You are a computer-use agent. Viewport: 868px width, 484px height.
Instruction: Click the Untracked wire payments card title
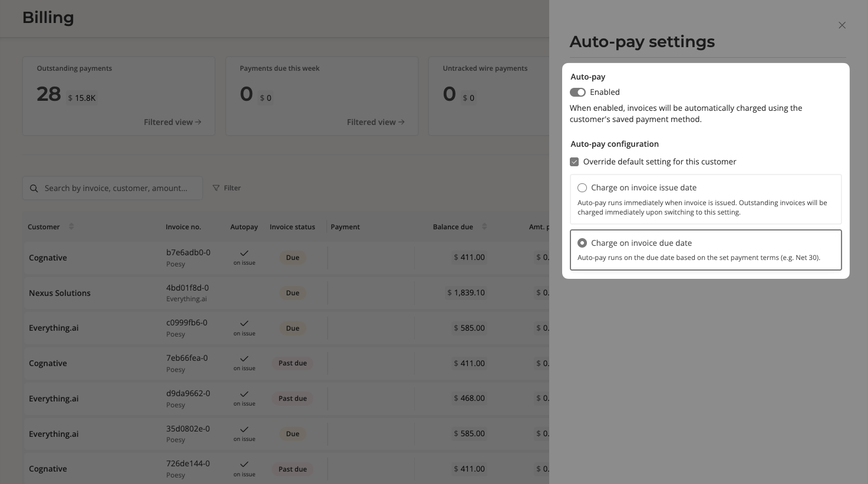click(x=485, y=68)
